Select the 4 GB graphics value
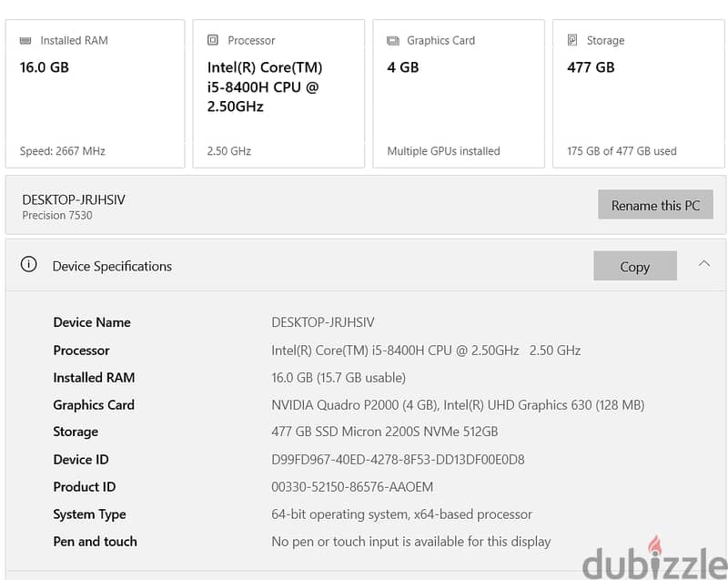The height and width of the screenshot is (580, 728). [403, 67]
